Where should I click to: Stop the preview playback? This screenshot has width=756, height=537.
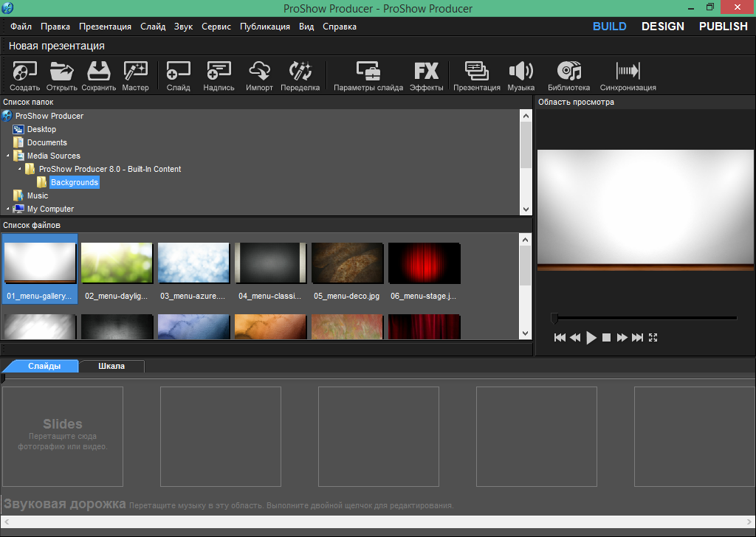coord(607,338)
